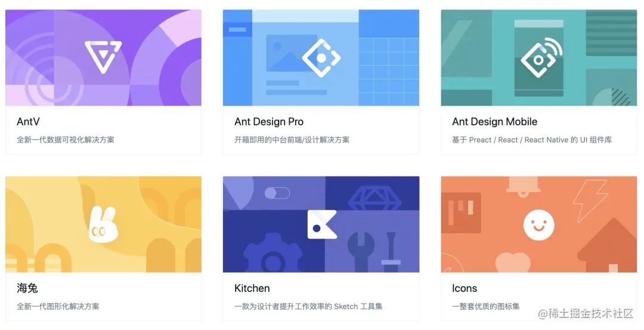The height and width of the screenshot is (330, 644).
Task: Click the AntV triangle logo icon
Action: [x=103, y=57]
